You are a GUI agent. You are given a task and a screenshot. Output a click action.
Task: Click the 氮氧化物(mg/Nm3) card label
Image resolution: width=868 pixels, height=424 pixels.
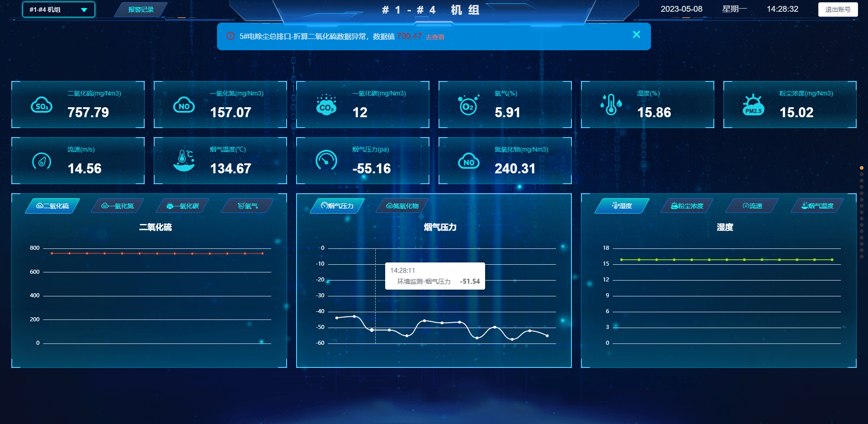pos(521,149)
